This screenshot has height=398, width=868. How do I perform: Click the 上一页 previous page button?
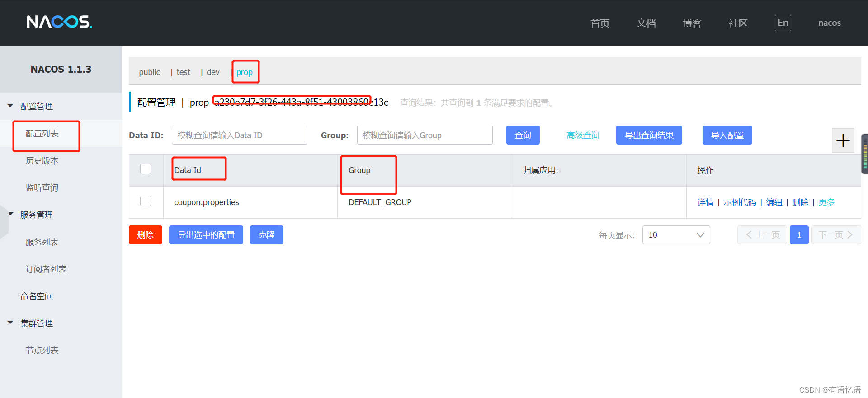762,235
